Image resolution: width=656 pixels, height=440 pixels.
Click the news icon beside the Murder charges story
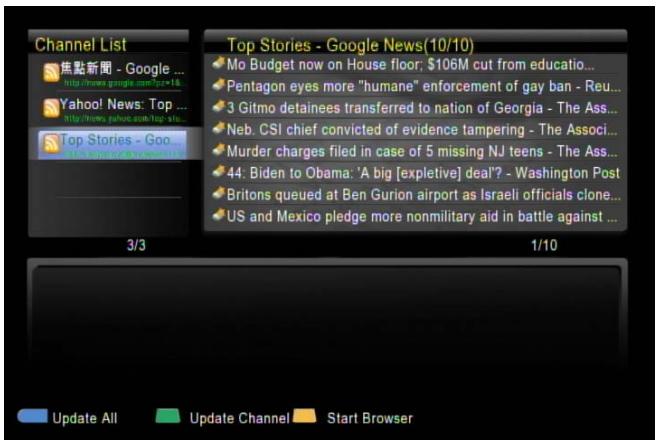pos(219,150)
